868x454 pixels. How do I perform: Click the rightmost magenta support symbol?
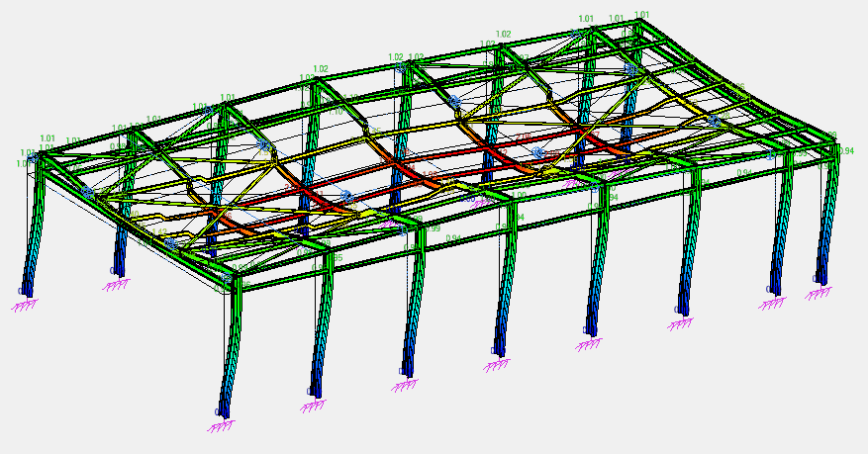click(x=817, y=293)
